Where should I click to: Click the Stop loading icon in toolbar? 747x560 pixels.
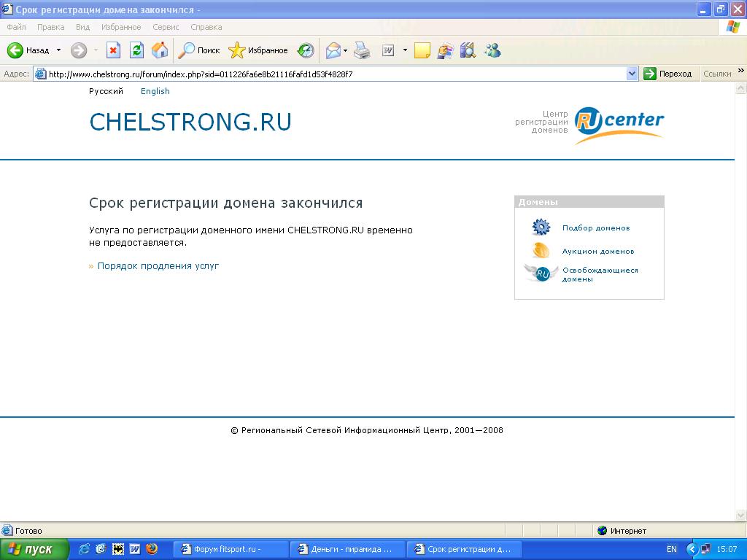[x=113, y=50]
